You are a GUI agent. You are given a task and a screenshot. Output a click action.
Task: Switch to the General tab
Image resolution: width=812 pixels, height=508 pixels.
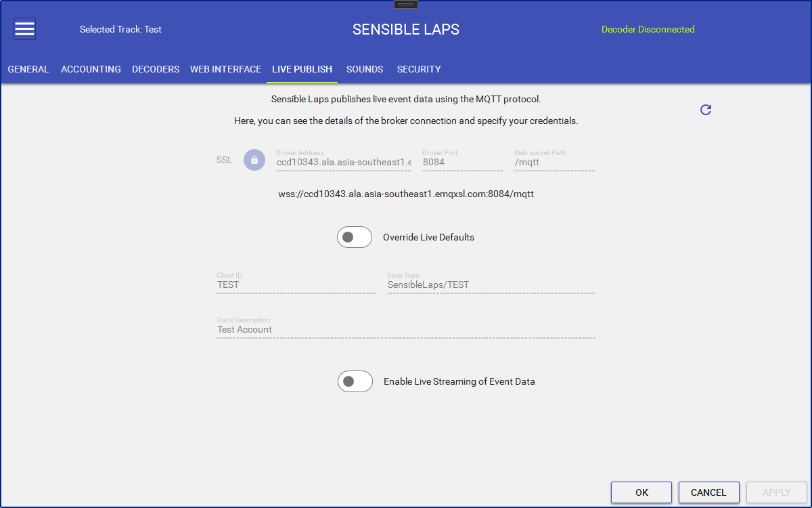tap(28, 69)
